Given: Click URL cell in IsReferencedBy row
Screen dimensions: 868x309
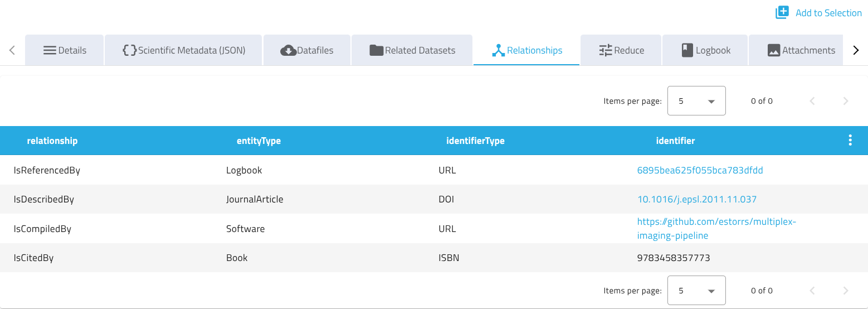Looking at the screenshot, I should tap(447, 170).
